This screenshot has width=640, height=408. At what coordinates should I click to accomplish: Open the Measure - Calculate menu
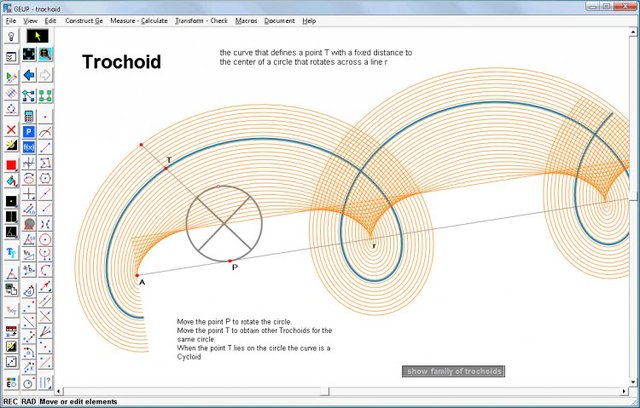139,21
